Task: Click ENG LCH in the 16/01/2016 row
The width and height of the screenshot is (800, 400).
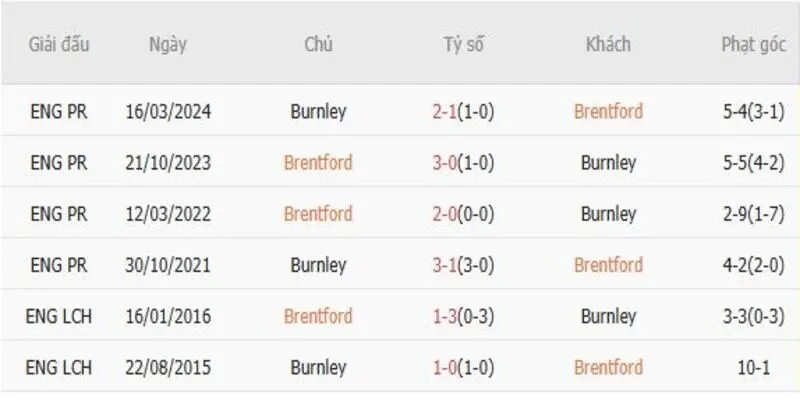Action: tap(59, 316)
